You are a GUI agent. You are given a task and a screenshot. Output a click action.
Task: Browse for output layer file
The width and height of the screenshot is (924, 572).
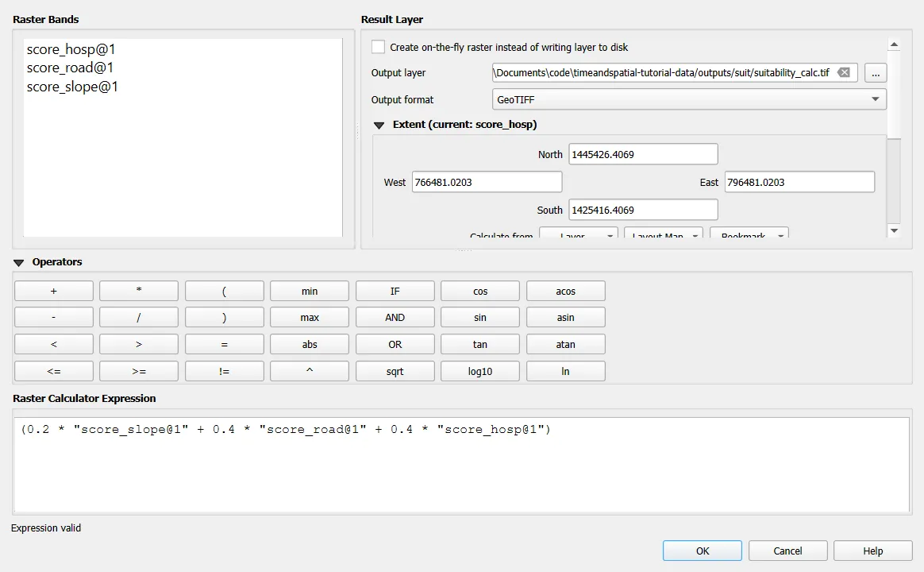coord(876,73)
